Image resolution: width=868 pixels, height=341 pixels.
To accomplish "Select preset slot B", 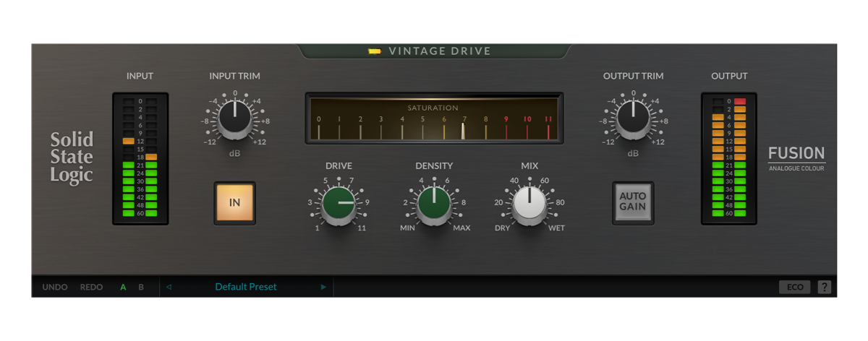I will (x=141, y=287).
